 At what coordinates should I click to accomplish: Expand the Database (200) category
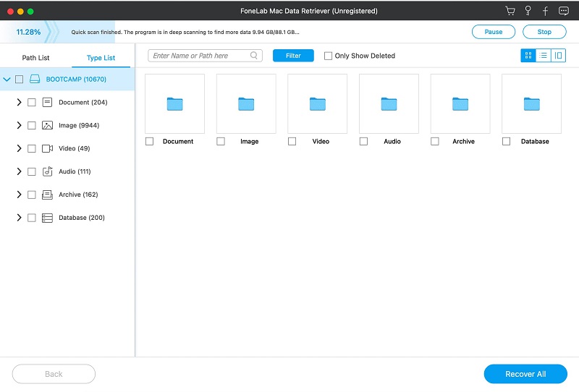coord(20,218)
